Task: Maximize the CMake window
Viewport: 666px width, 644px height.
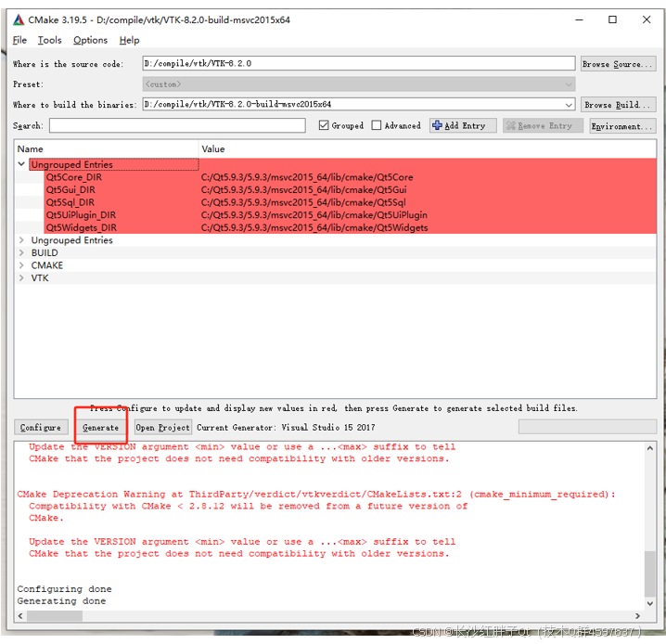Action: 612,19
